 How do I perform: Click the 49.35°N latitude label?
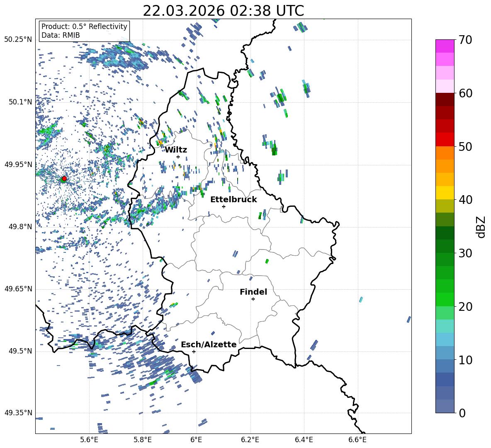(18, 413)
